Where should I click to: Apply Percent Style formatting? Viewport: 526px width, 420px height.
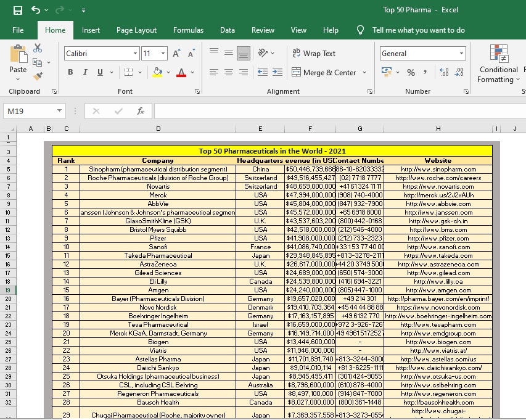(x=411, y=72)
